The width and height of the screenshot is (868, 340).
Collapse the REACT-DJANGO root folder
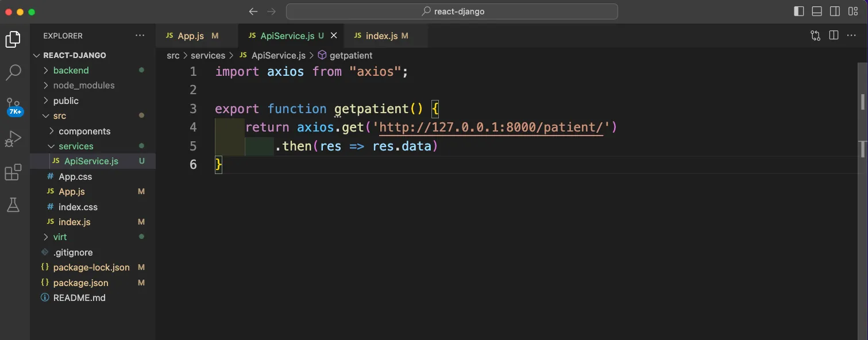(x=92, y=55)
